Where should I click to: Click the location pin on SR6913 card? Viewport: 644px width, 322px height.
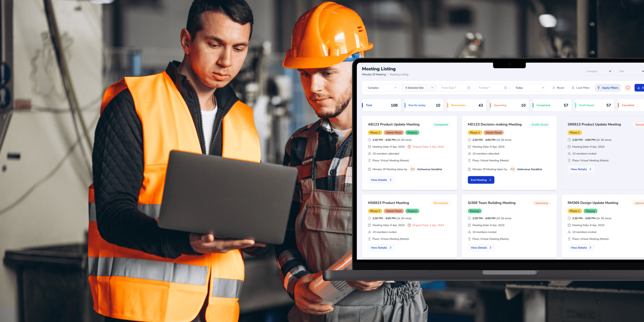click(569, 160)
